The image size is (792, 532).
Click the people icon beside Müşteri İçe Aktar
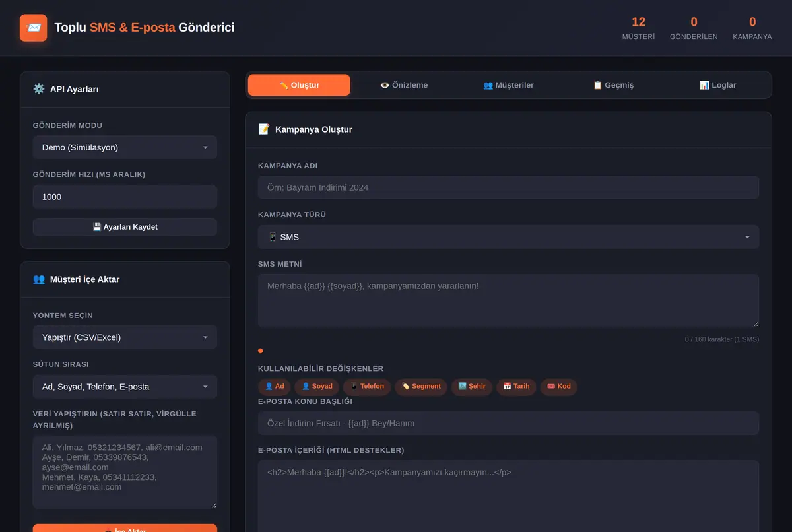coord(39,279)
